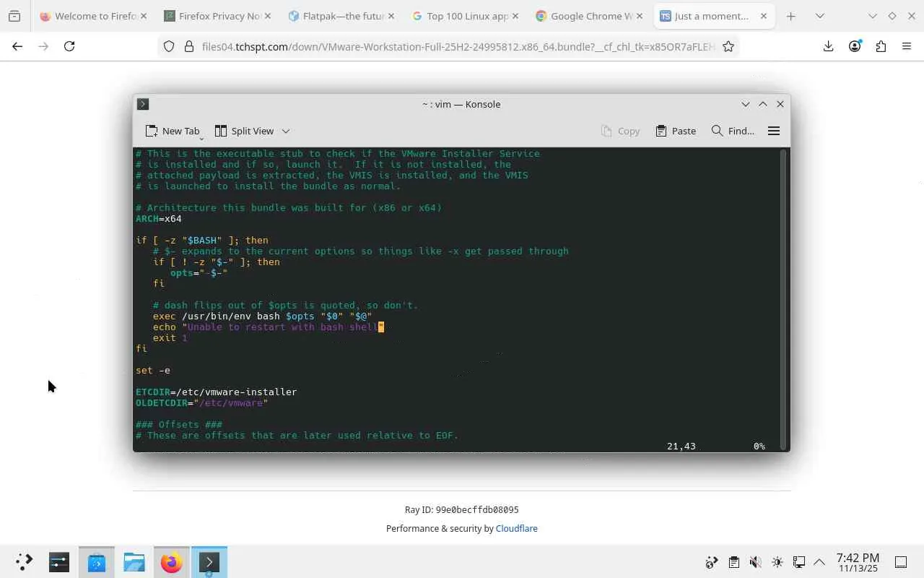
Task: Open the Firefox recent tabs view button
Action: pyautogui.click(x=14, y=16)
